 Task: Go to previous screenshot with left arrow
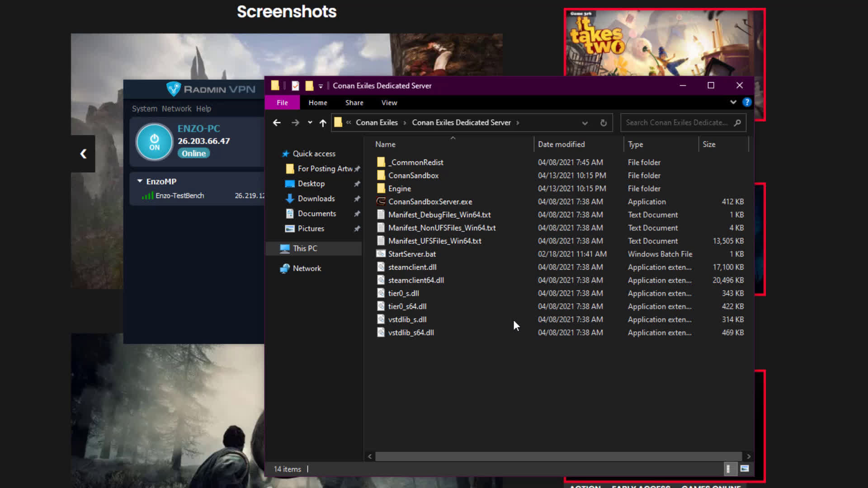pyautogui.click(x=83, y=154)
